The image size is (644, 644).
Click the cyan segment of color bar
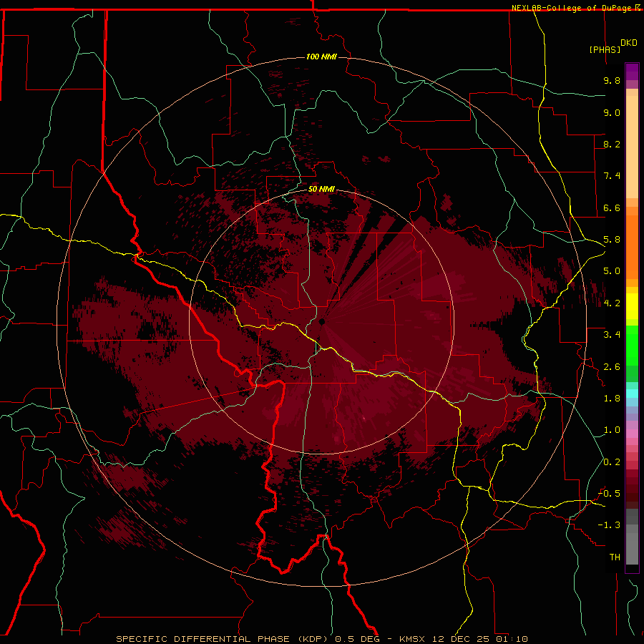pyautogui.click(x=632, y=393)
